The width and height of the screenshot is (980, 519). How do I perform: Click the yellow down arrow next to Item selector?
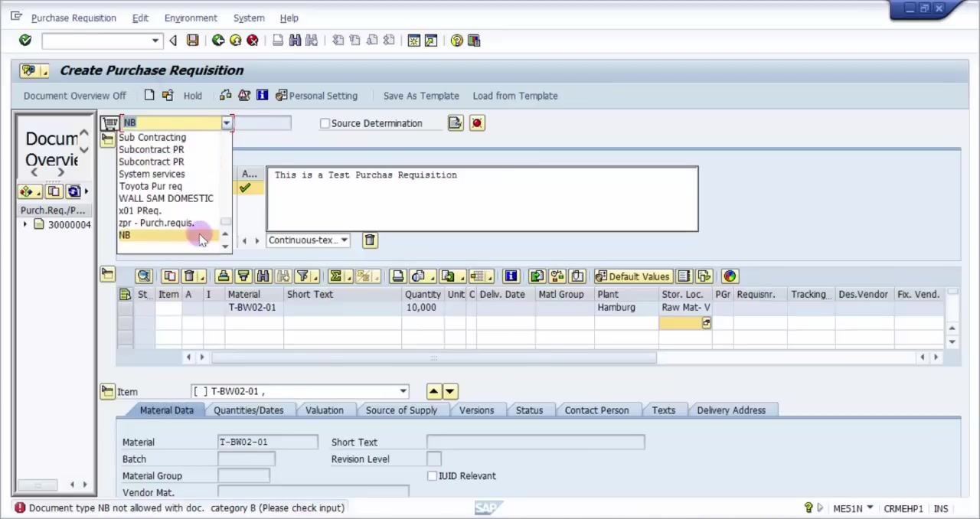click(x=450, y=392)
